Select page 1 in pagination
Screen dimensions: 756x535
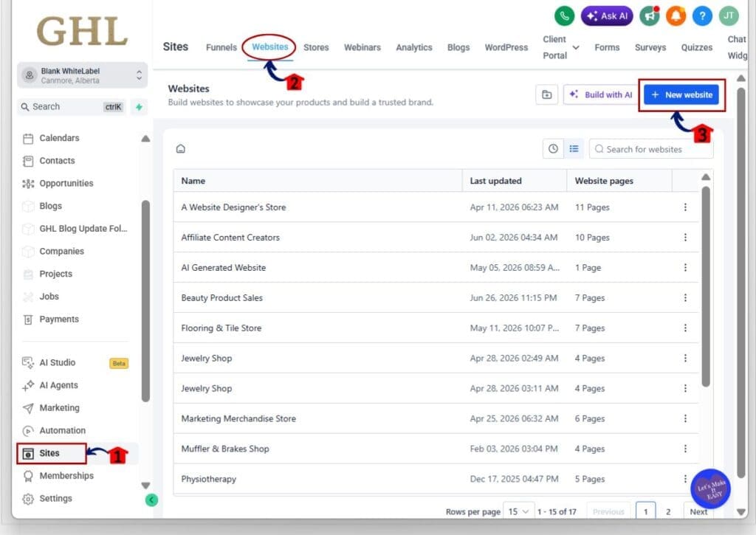click(645, 512)
